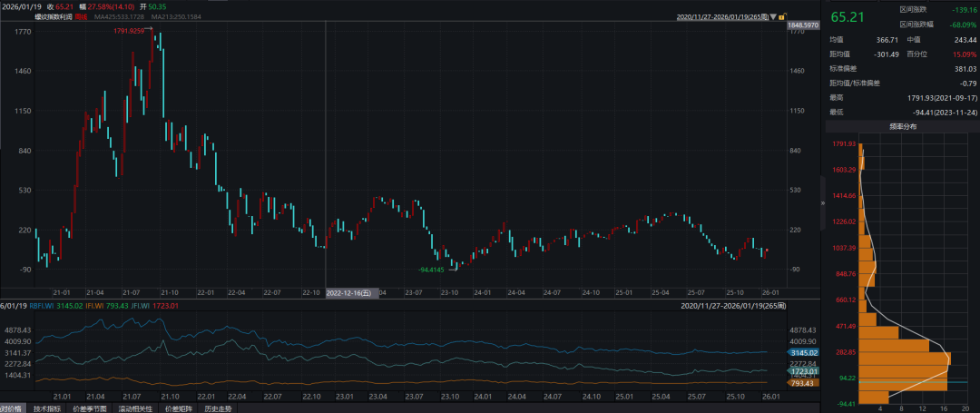Switch to the 技术指标 tab
Viewport: 980px width, 413px height.
[48, 408]
